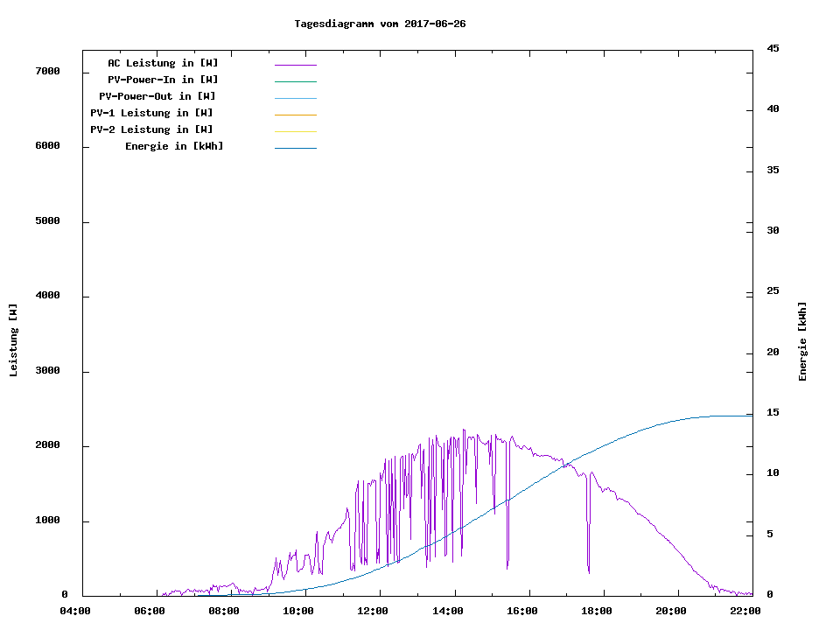Click the left axis title Leistung [W]
The width and height of the screenshot is (840, 630).
coord(13,340)
